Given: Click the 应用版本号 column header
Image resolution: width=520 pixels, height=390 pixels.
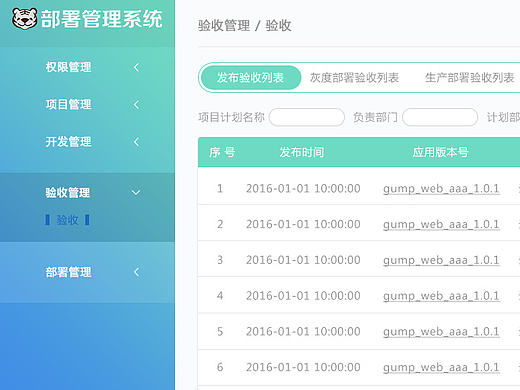Looking at the screenshot, I should pos(441,152).
